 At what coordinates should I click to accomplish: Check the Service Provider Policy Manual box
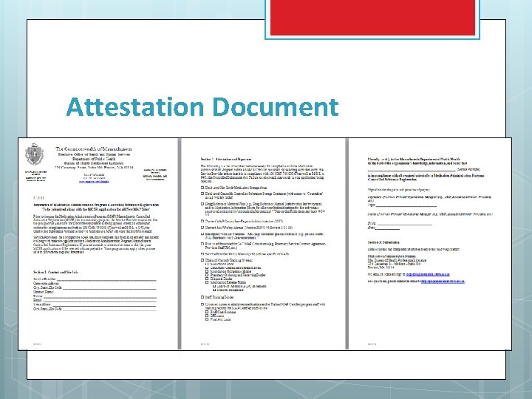pos(202,253)
